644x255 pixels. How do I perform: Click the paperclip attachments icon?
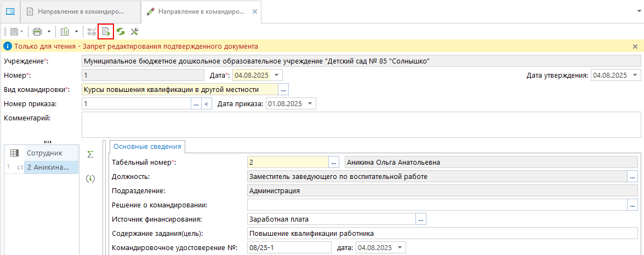point(65,32)
